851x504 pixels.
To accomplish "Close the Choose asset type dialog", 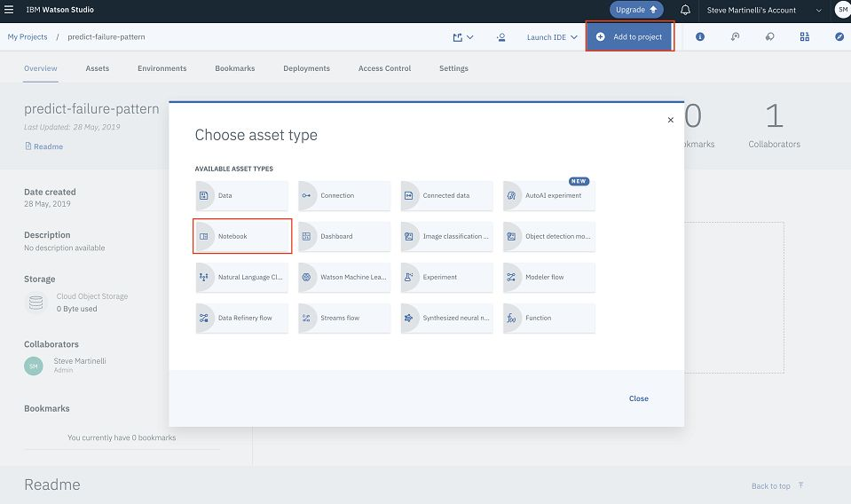I will coord(670,120).
